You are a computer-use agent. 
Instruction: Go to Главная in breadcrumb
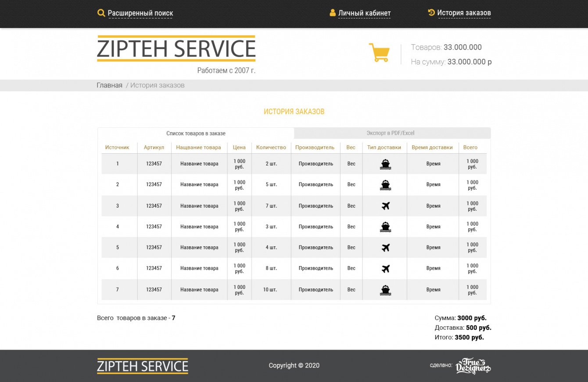point(109,85)
